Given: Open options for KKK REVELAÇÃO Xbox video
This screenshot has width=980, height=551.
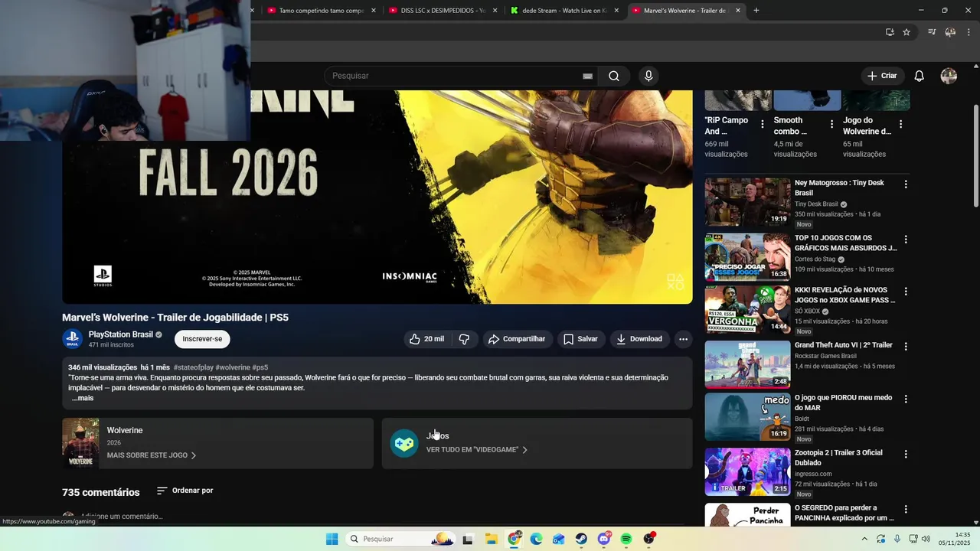Looking at the screenshot, I should point(906,292).
